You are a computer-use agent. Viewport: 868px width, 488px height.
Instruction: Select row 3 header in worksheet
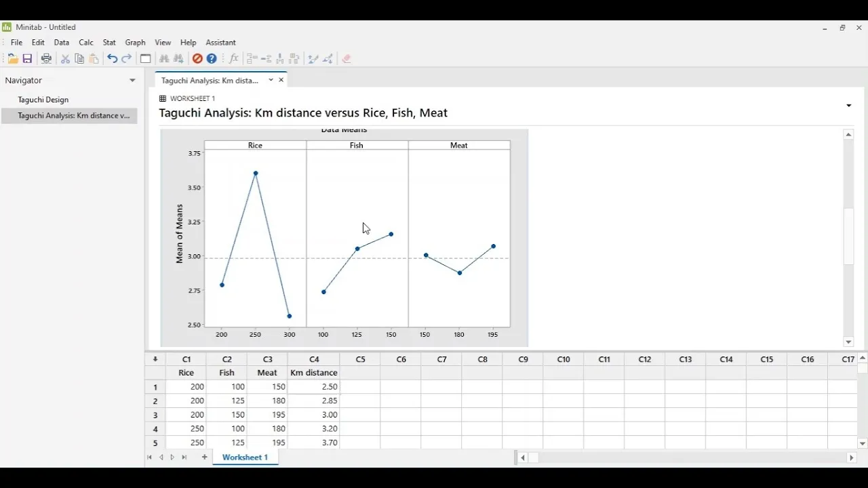pos(155,415)
